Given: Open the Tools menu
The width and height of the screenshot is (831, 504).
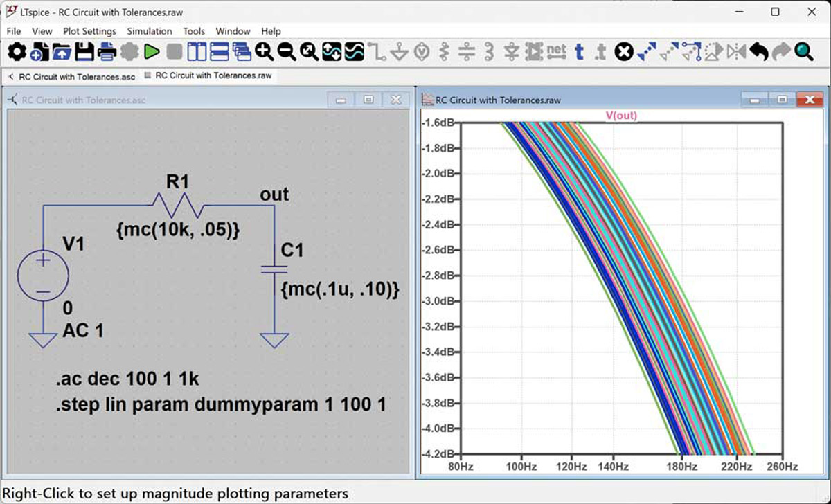Looking at the screenshot, I should coord(194,31).
